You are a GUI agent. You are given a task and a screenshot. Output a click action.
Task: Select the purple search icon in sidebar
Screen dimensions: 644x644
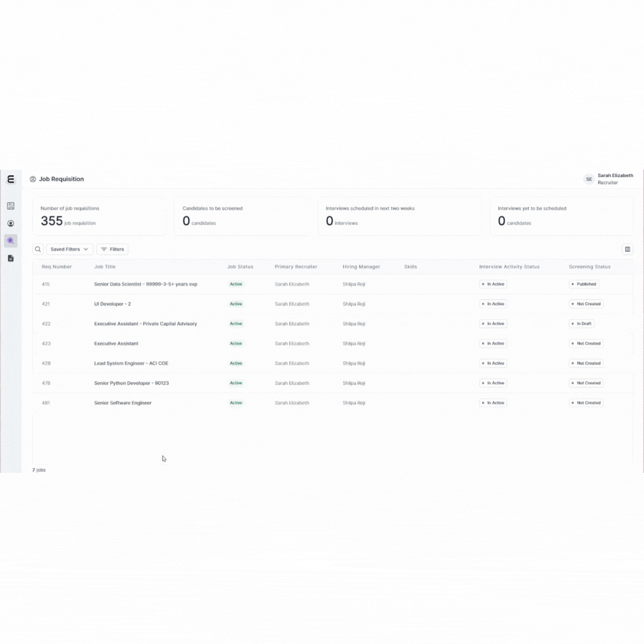click(11, 241)
